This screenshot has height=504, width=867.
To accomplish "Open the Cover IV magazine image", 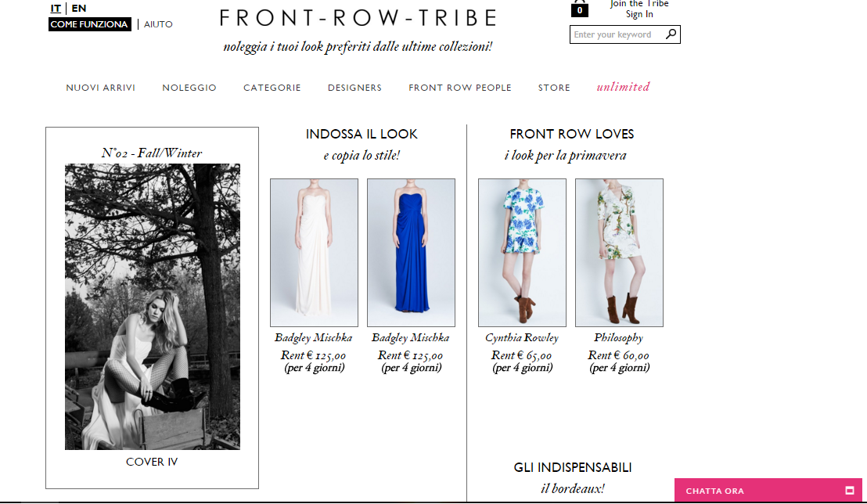I will pos(152,307).
